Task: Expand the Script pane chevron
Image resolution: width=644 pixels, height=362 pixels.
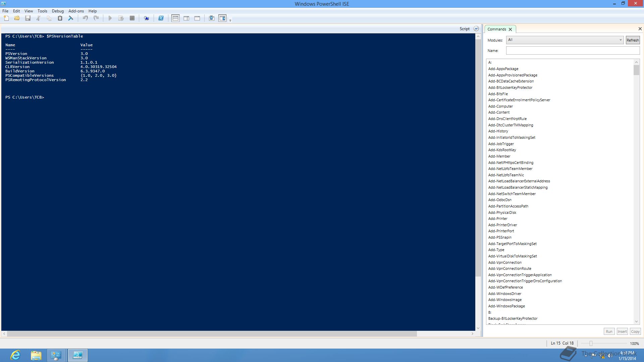Action: pyautogui.click(x=476, y=29)
